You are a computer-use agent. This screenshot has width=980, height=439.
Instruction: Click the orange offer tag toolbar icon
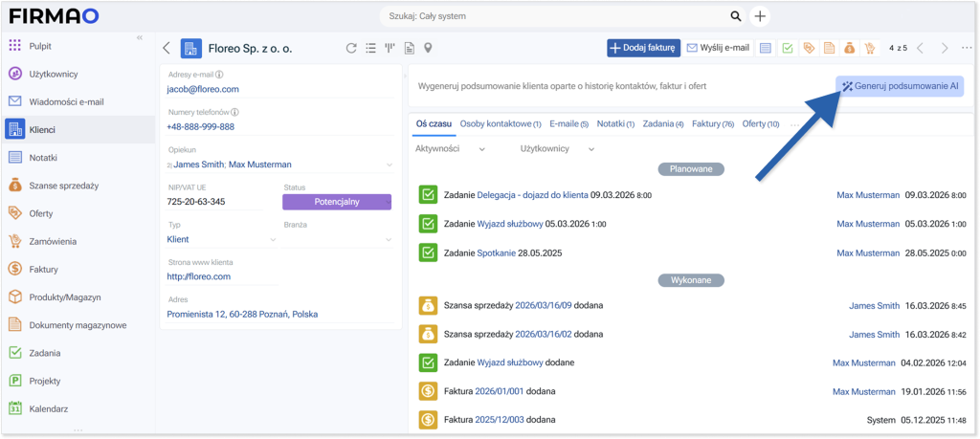(808, 48)
